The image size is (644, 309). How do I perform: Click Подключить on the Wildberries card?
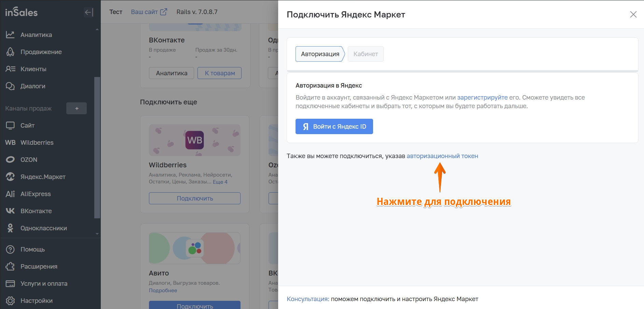coord(195,198)
